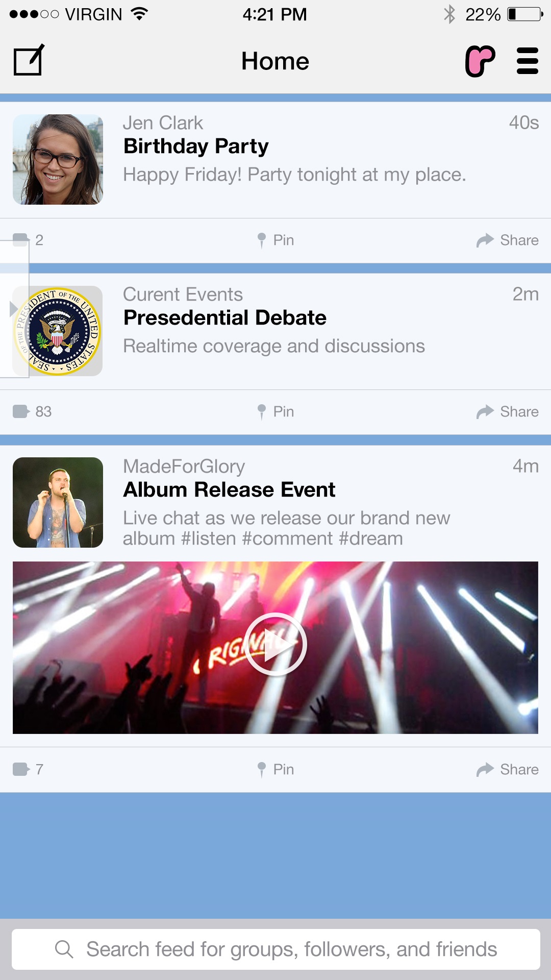
Task: Focus the search feed input field
Action: click(x=275, y=949)
